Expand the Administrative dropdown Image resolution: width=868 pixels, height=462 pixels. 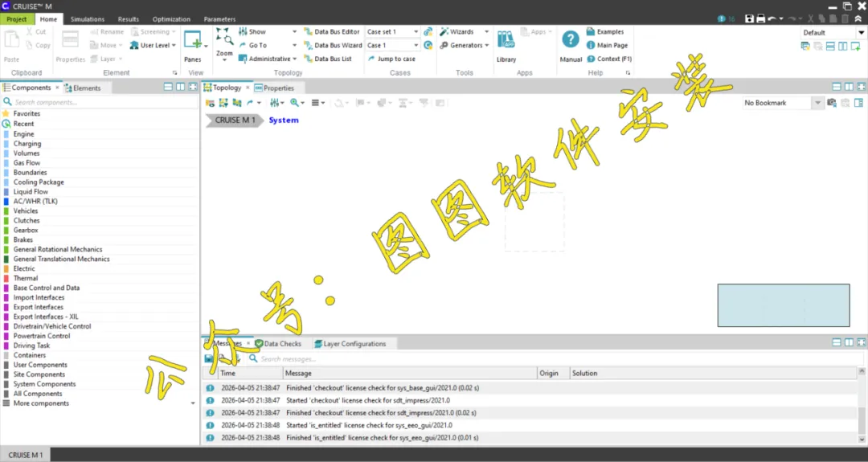pos(294,59)
